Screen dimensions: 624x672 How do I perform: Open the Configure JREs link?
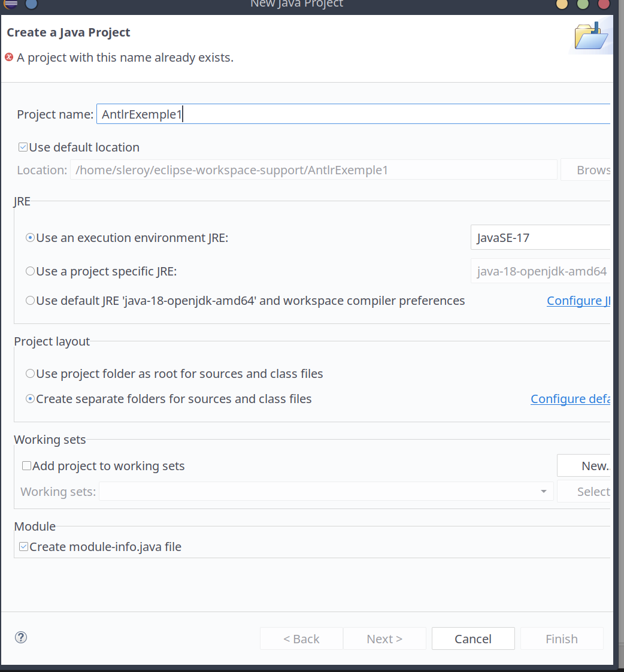click(578, 301)
